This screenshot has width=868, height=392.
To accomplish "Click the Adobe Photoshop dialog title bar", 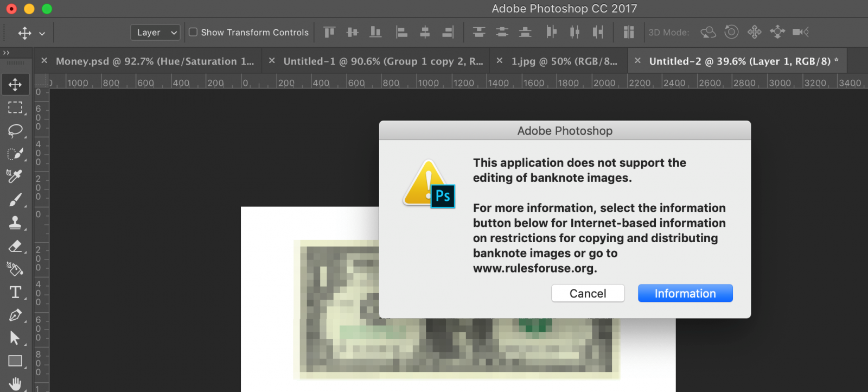I will [x=565, y=131].
